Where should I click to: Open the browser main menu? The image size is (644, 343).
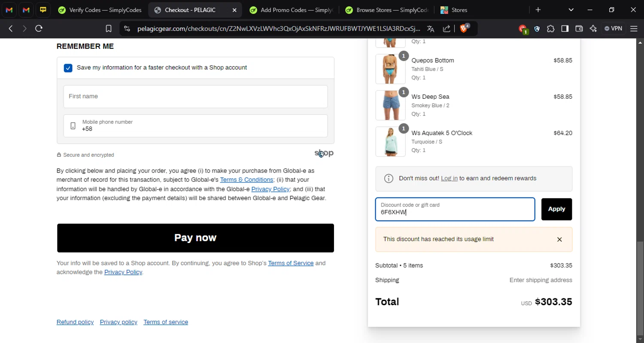(x=634, y=29)
